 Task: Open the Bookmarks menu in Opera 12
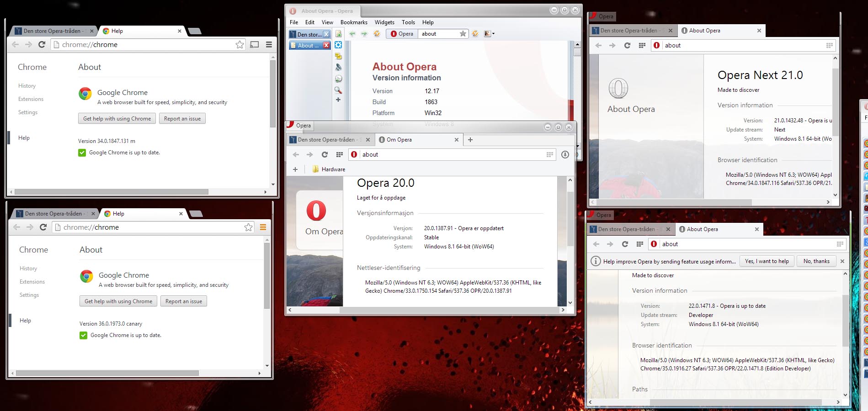click(354, 22)
